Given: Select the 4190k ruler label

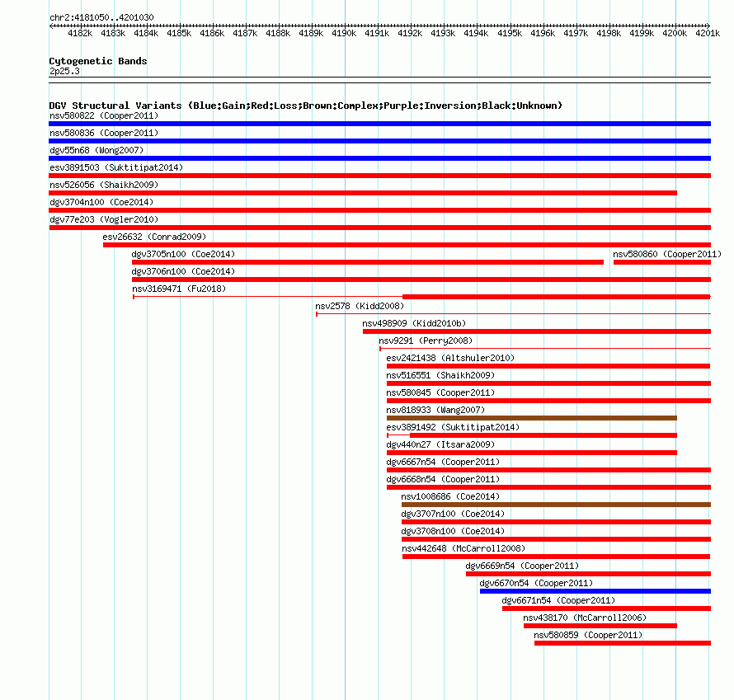Looking at the screenshot, I should 344,33.
